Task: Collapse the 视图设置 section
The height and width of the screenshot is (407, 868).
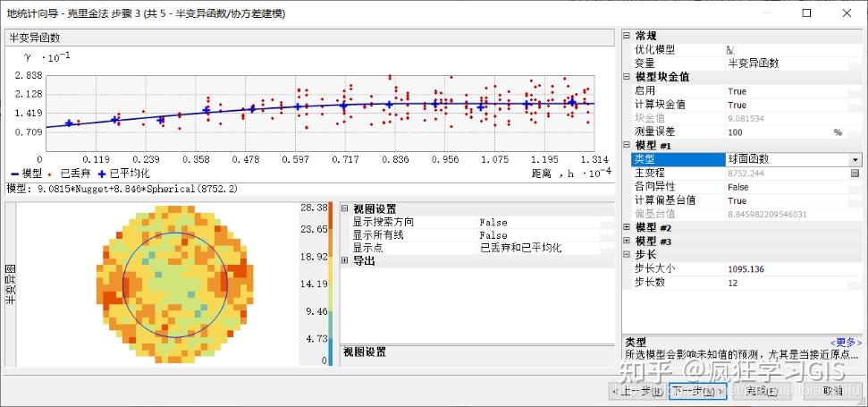Action: 344,208
